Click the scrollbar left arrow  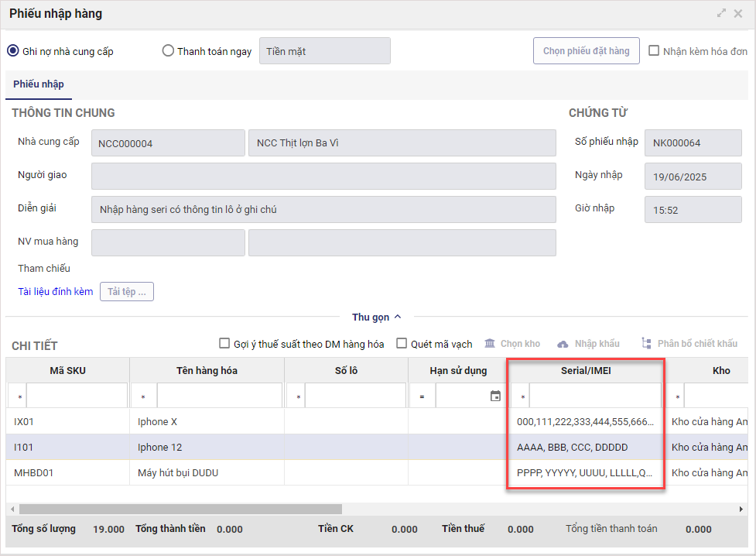click(x=12, y=509)
